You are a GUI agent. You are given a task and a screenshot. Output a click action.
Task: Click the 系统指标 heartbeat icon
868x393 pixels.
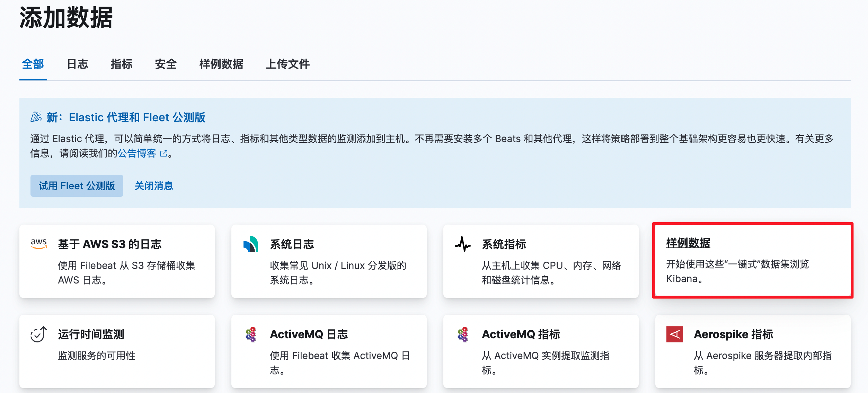(463, 244)
